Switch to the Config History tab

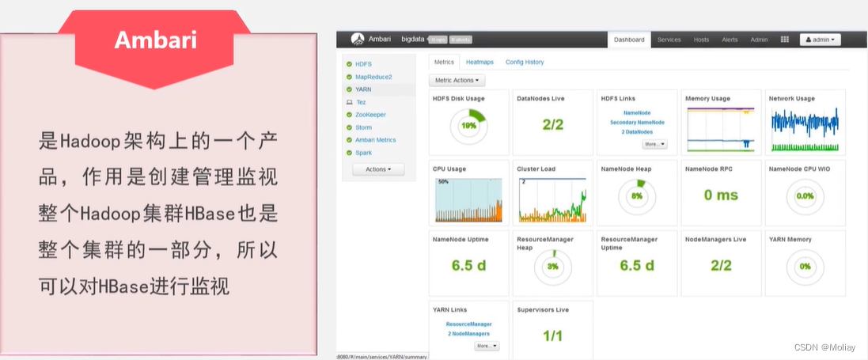[525, 62]
